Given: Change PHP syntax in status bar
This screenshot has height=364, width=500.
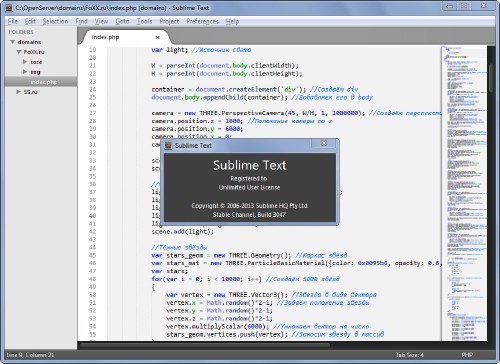Looking at the screenshot, I should click(x=467, y=355).
